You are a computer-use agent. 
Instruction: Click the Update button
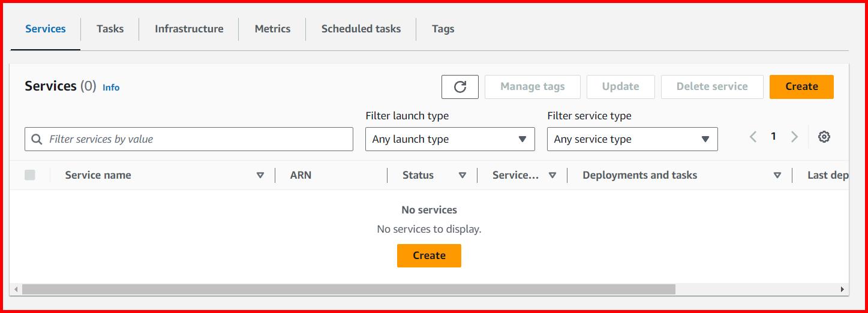620,86
